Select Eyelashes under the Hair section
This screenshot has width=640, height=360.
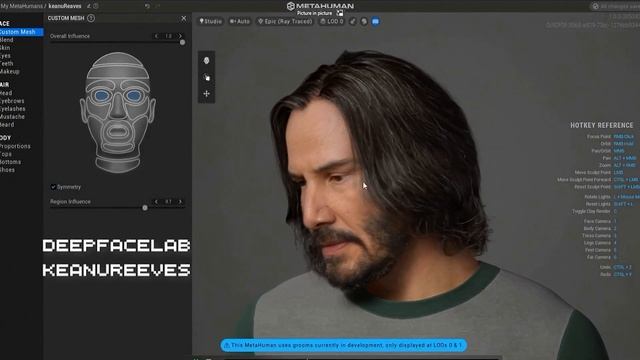pyautogui.click(x=13, y=109)
